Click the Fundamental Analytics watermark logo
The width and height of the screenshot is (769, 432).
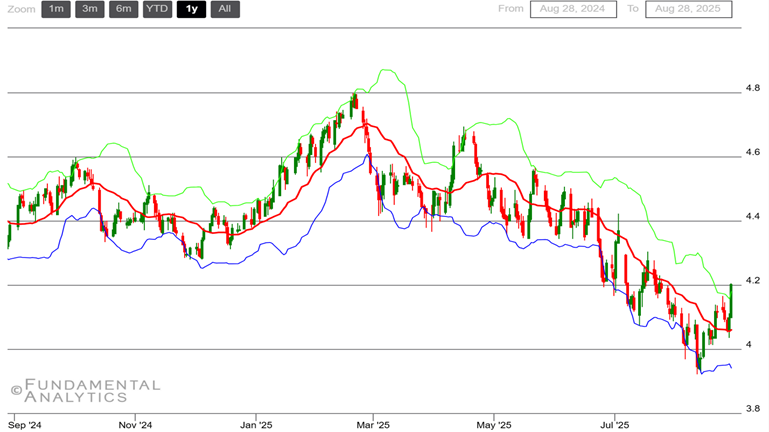pos(85,390)
